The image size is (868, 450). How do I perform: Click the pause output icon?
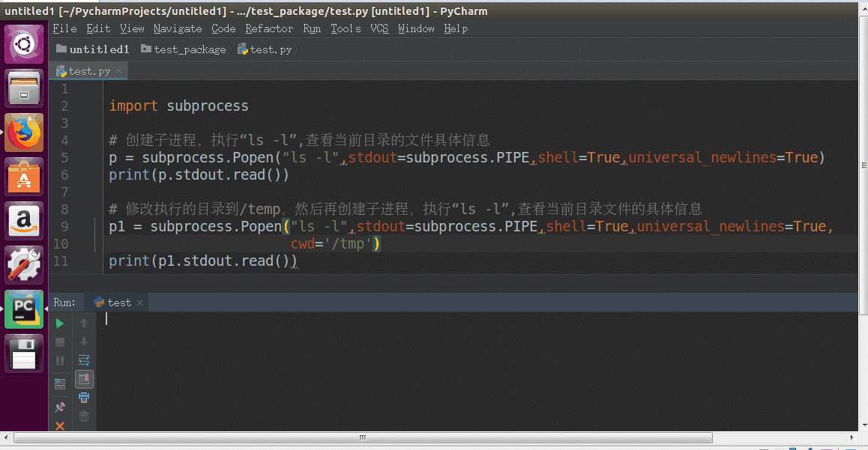pyautogui.click(x=60, y=361)
